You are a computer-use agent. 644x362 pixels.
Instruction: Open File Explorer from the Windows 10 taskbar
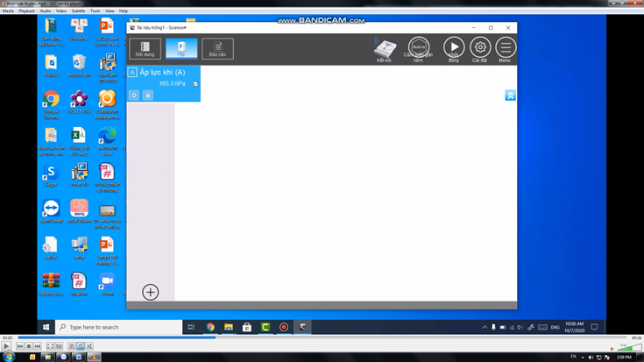[x=229, y=327]
